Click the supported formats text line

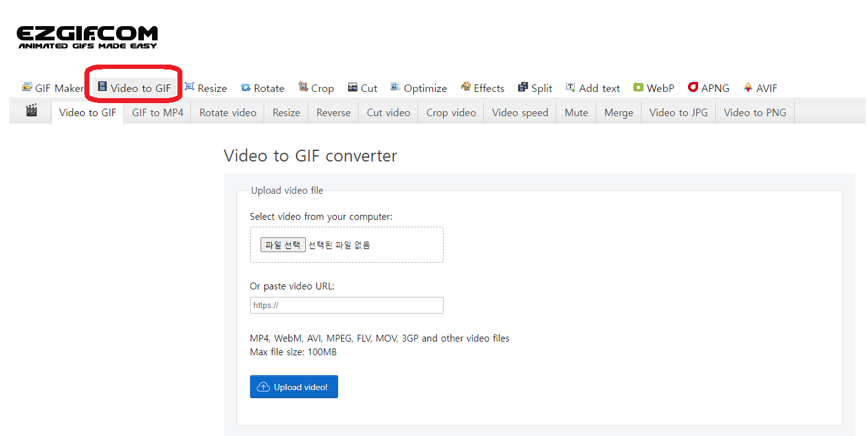tap(380, 338)
